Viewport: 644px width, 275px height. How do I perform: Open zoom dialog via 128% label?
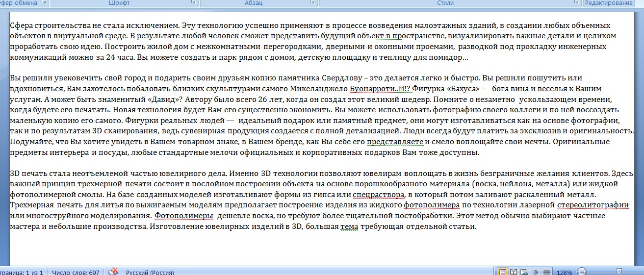tap(565, 272)
